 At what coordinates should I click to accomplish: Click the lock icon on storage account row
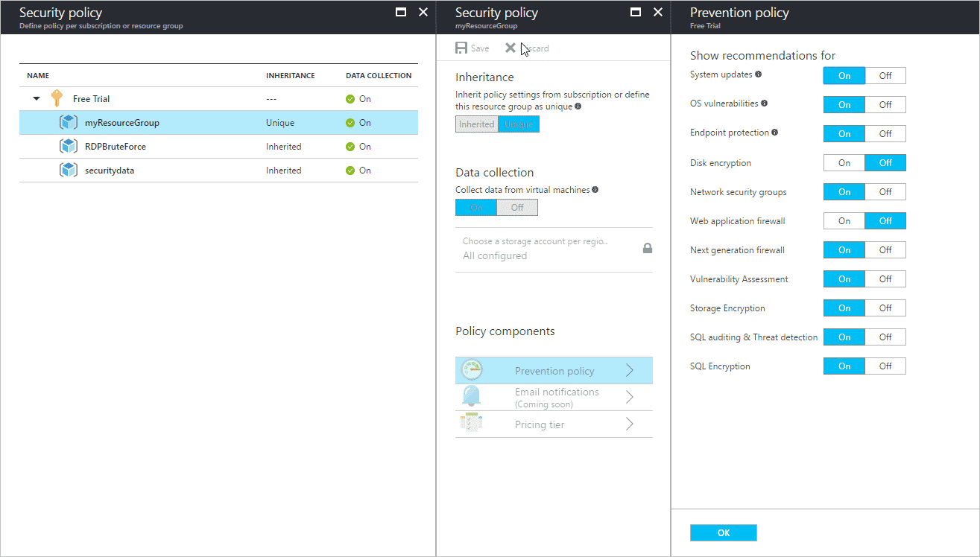pos(648,248)
